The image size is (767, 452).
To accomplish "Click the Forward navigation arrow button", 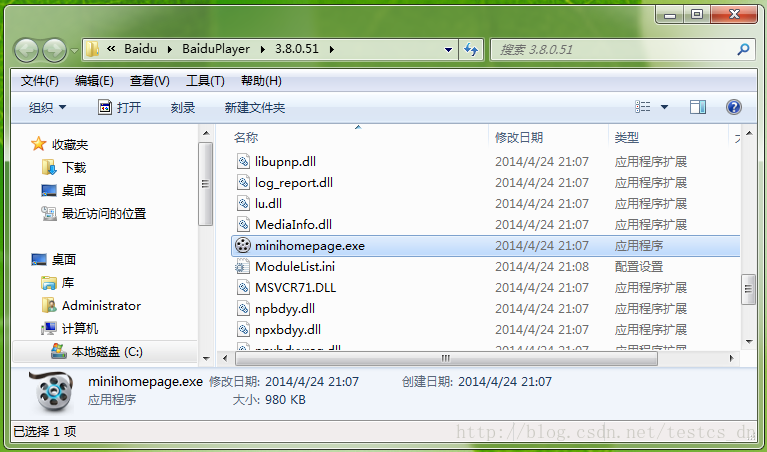I will pos(54,50).
